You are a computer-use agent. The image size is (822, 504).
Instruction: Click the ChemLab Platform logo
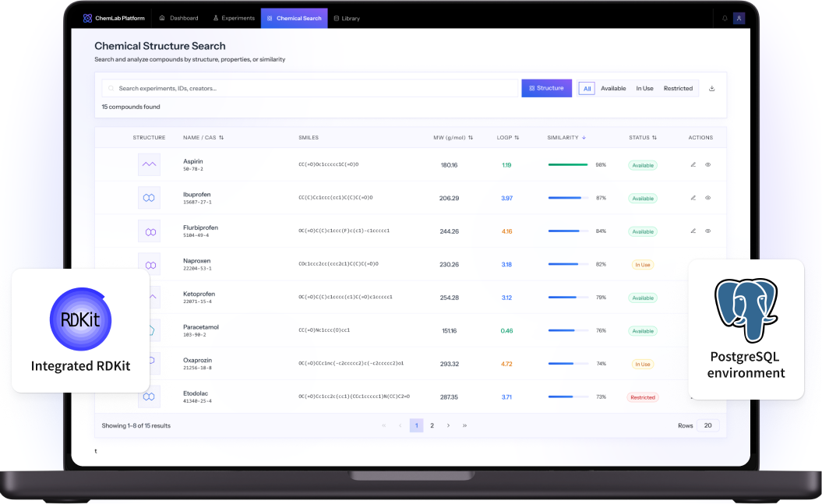[114, 19]
